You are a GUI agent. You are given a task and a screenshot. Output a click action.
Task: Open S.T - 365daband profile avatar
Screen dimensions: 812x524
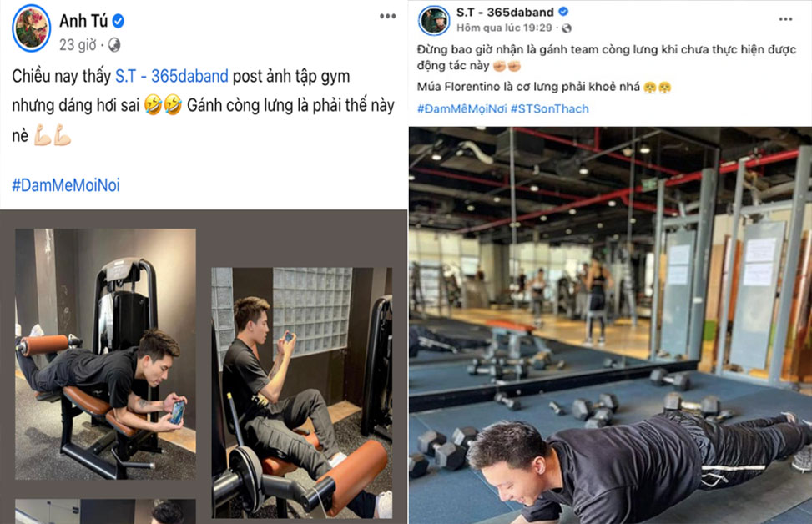click(x=433, y=21)
